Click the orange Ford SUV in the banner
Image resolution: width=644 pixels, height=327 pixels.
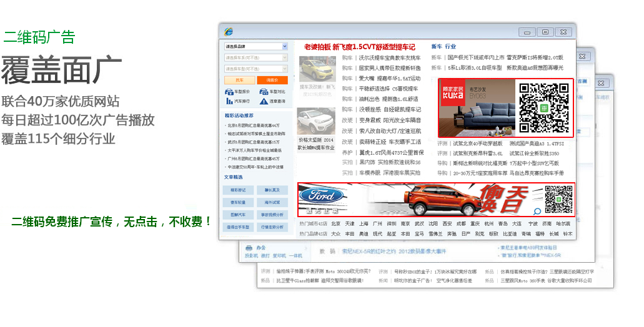(443, 199)
